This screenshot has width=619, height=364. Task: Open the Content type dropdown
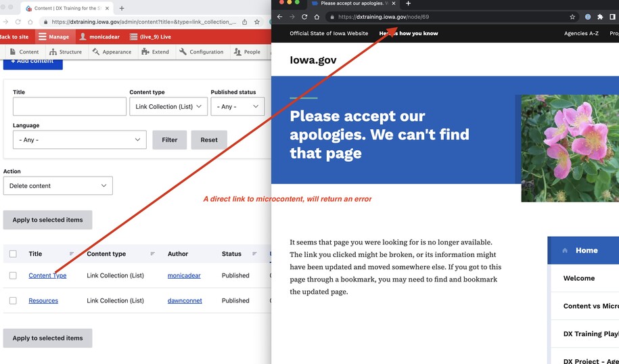pos(168,106)
